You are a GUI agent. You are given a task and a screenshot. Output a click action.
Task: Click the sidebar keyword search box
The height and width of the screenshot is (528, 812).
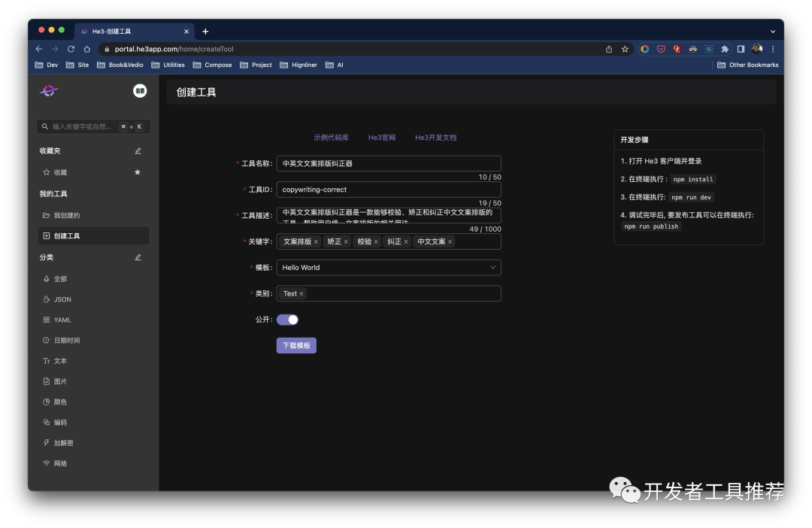tap(94, 126)
